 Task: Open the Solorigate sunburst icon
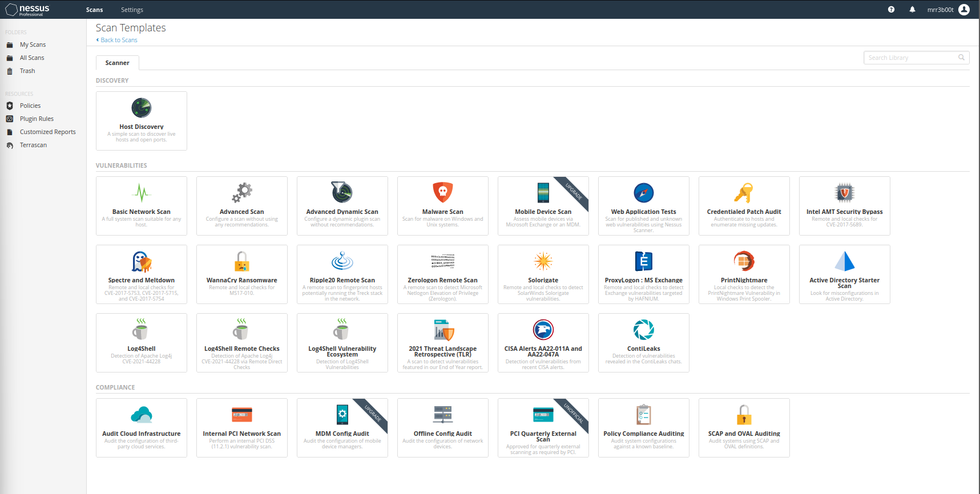click(x=543, y=261)
